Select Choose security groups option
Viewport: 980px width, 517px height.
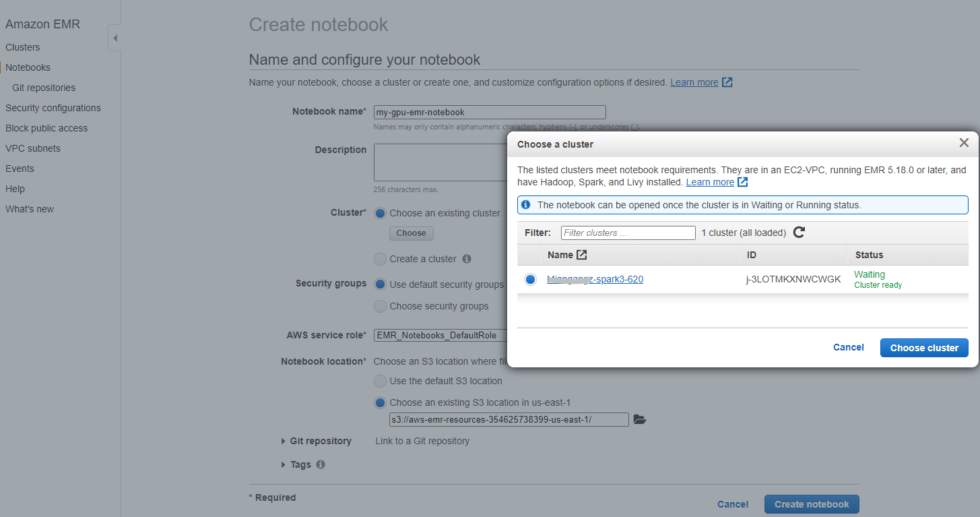click(380, 306)
